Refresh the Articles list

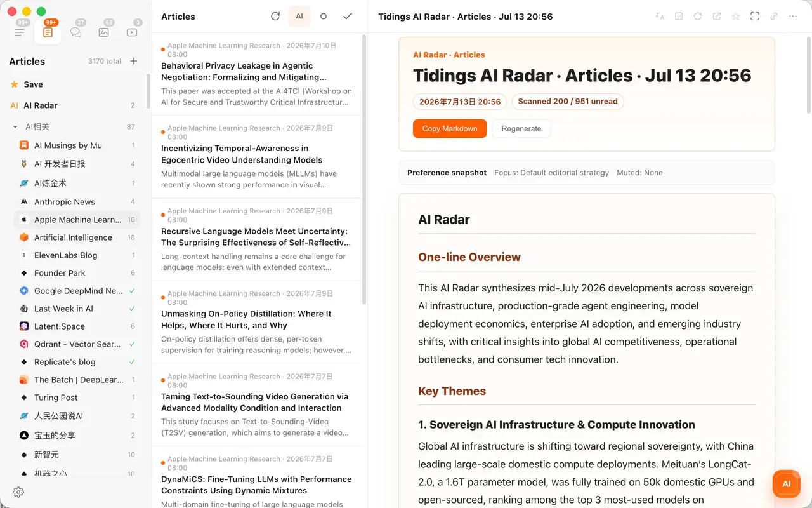coord(275,17)
